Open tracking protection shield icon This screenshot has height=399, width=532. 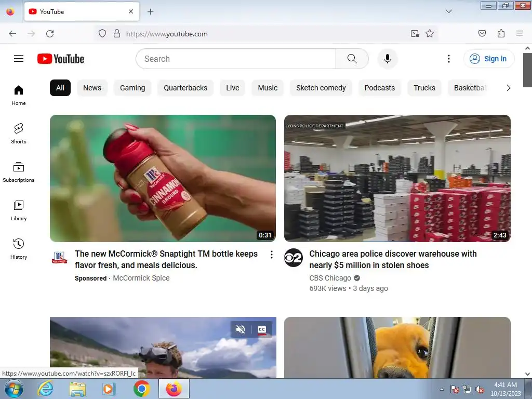pyautogui.click(x=102, y=34)
